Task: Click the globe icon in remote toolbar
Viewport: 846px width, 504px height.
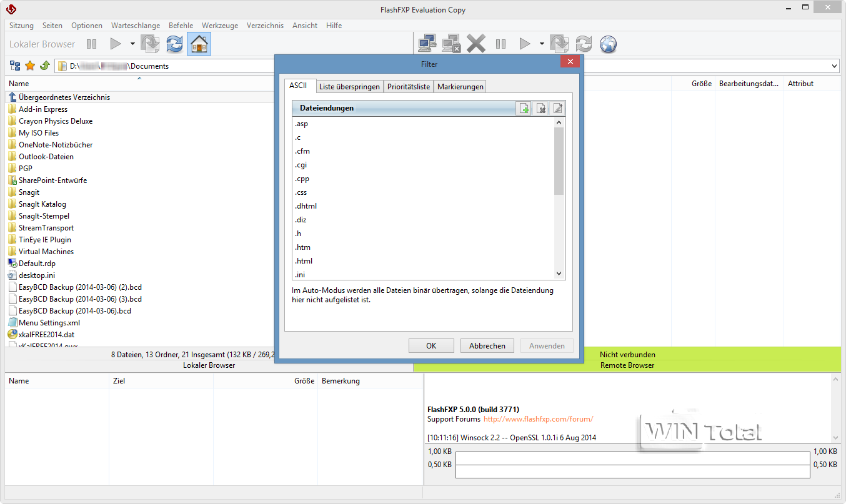Action: pyautogui.click(x=608, y=44)
